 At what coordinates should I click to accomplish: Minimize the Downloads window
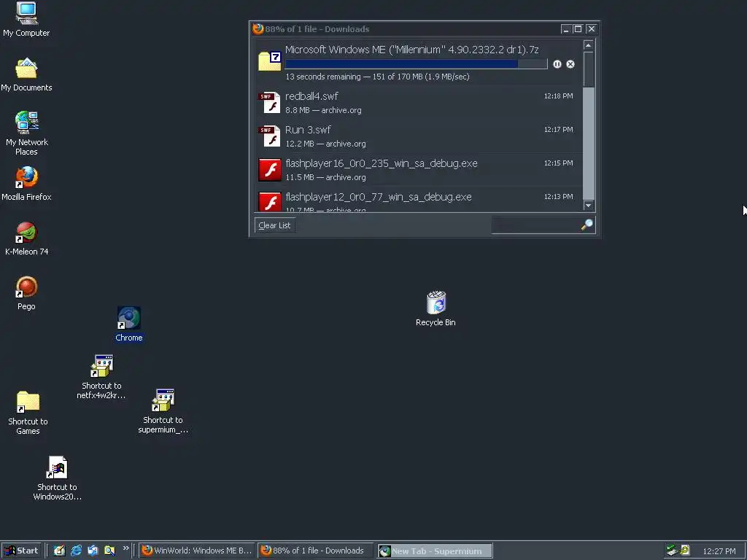coord(565,29)
